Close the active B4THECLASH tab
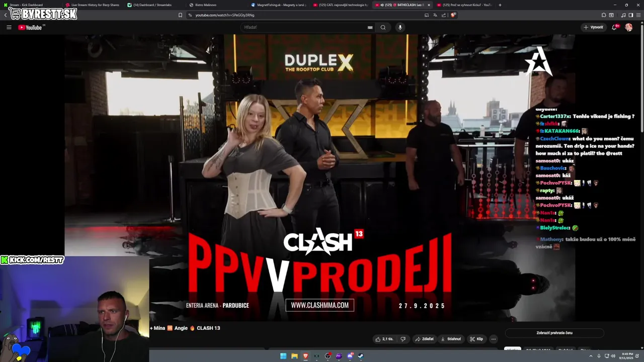This screenshot has width=644, height=362. (429, 5)
